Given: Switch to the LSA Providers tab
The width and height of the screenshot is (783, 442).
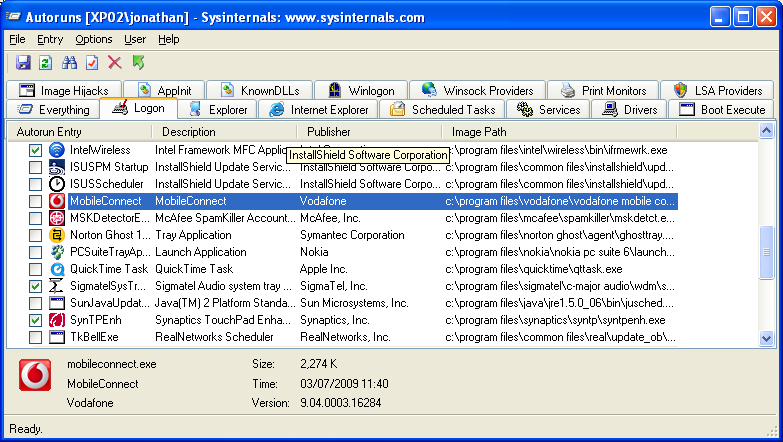Looking at the screenshot, I should [718, 90].
